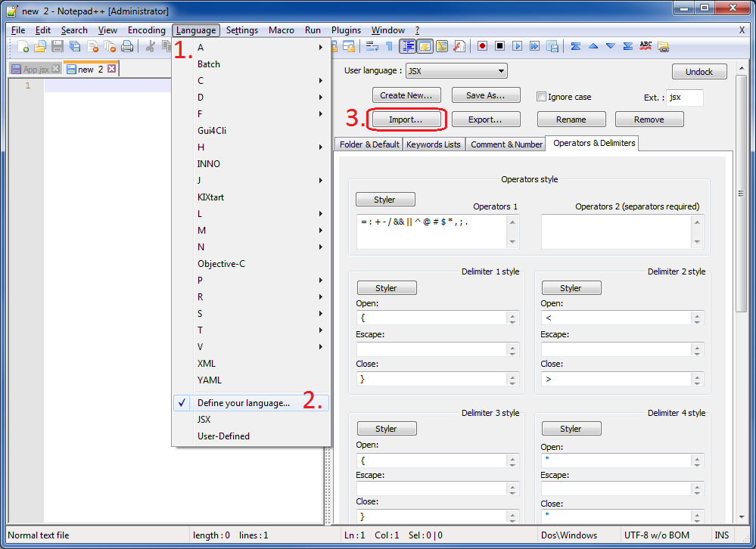Click the Close All documents icon
756x549 pixels.
click(110, 46)
